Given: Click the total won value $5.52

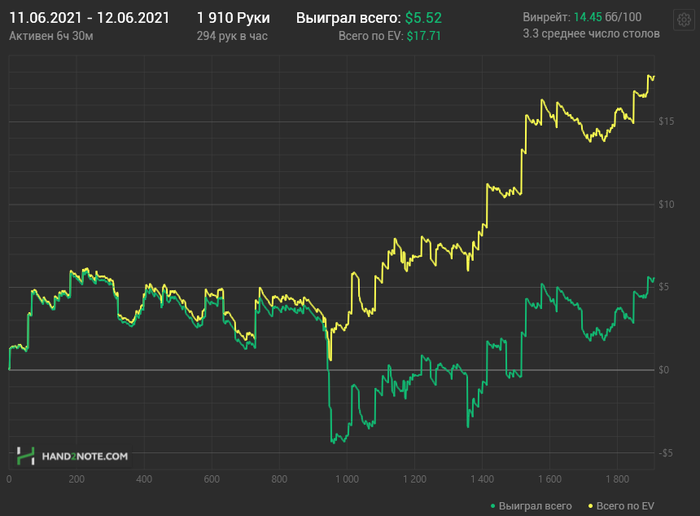Looking at the screenshot, I should coord(423,18).
